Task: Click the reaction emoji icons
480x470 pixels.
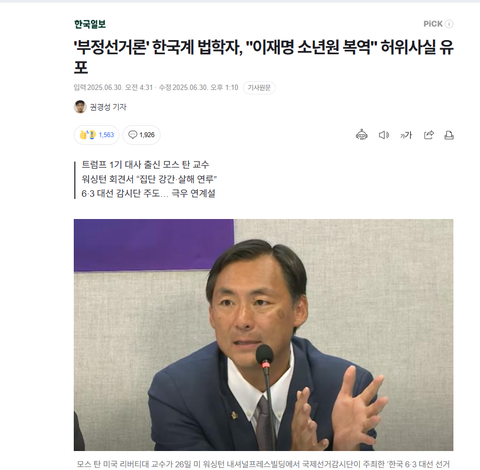Action: click(x=88, y=135)
